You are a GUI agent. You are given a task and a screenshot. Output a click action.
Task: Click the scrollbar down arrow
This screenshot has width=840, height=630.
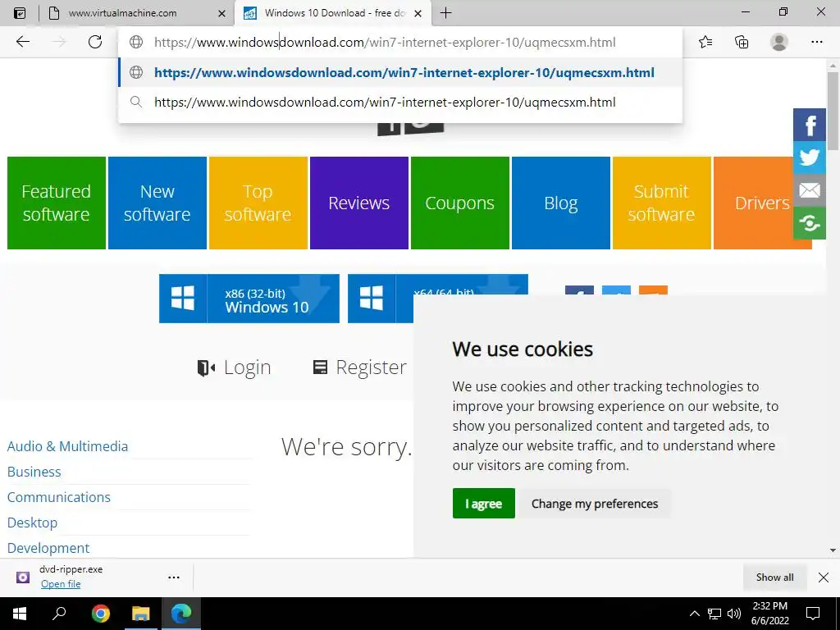833,550
